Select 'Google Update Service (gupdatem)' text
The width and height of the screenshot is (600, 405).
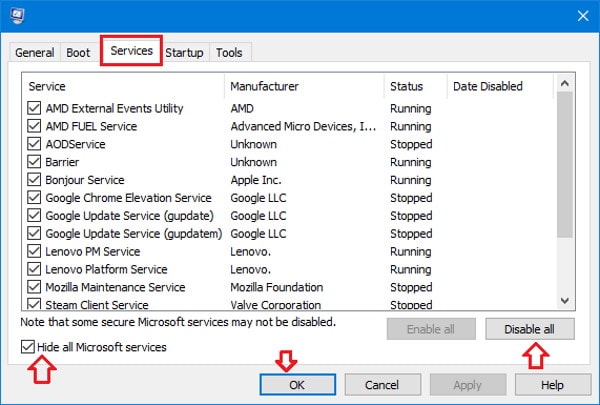134,234
